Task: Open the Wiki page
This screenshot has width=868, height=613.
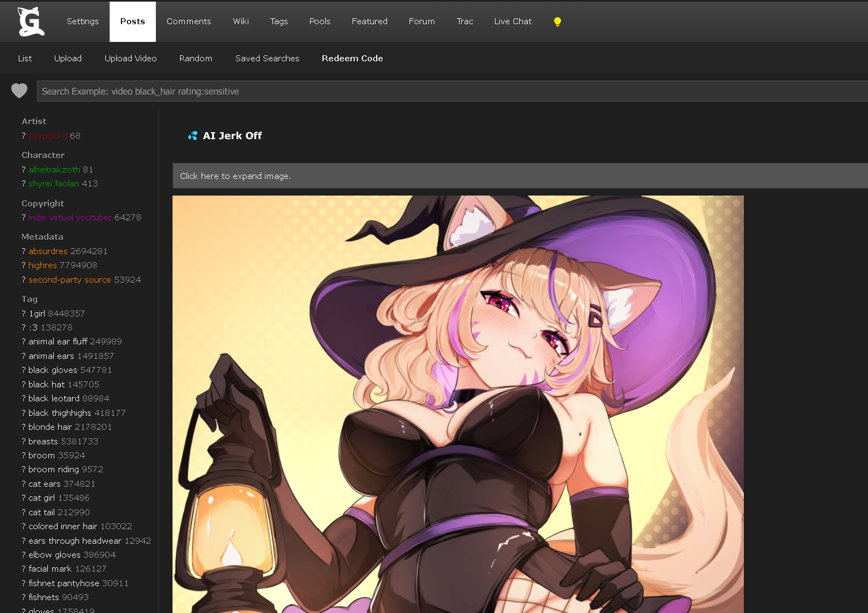Action: (241, 21)
